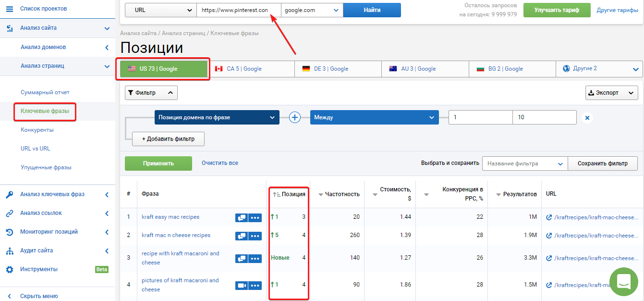The image size is (644, 301).
Task: Switch to CA 5 | Google tab
Action: (x=251, y=69)
